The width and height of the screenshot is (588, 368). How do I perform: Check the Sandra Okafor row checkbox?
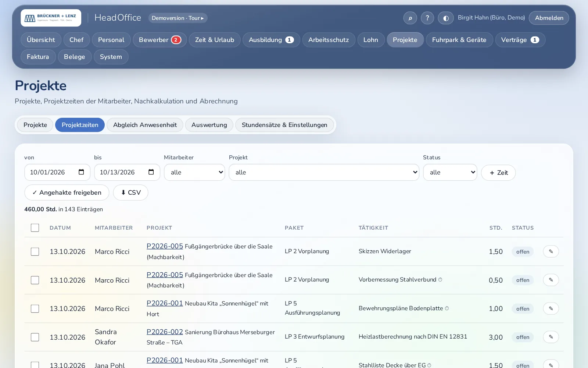35,337
